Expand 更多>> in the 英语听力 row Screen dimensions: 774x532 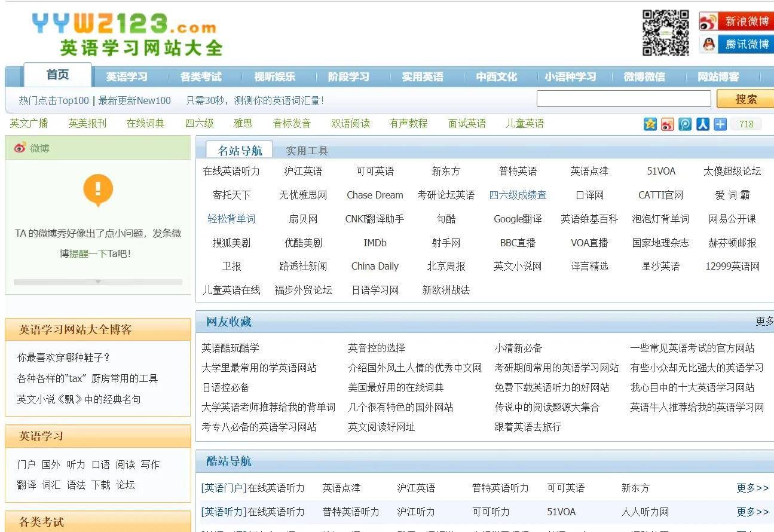pyautogui.click(x=752, y=512)
